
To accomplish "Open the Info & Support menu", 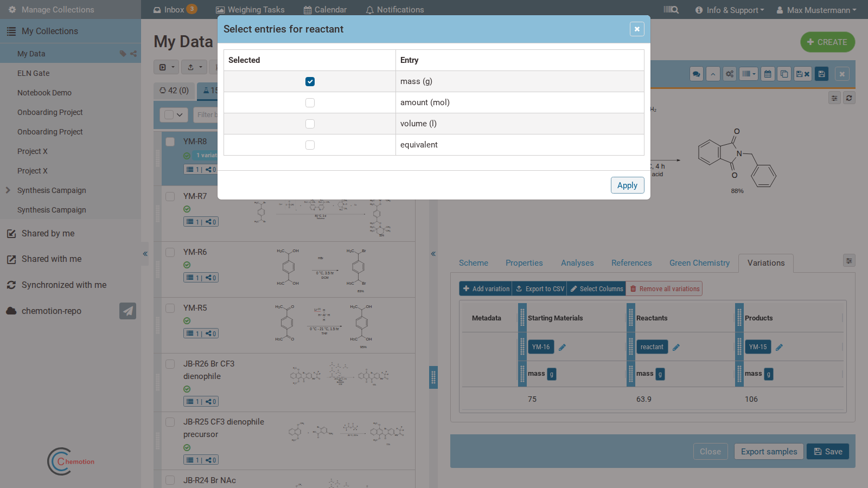I will [x=730, y=10].
